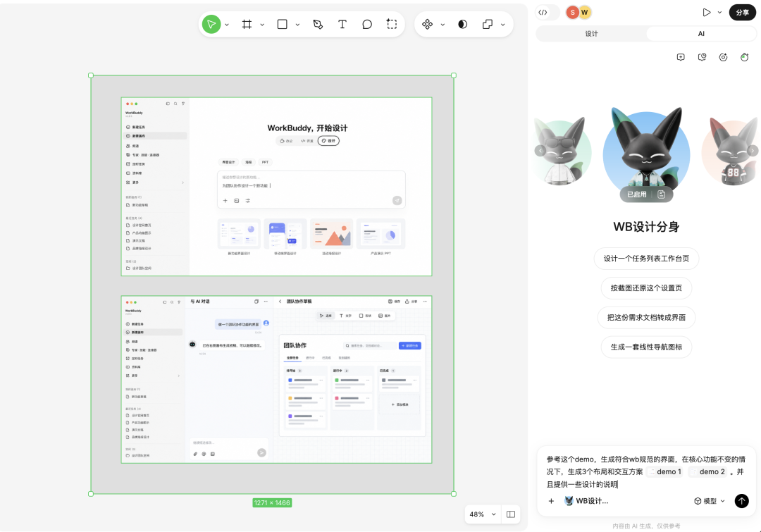Select the Text tool
This screenshot has height=532, width=761.
pyautogui.click(x=342, y=24)
